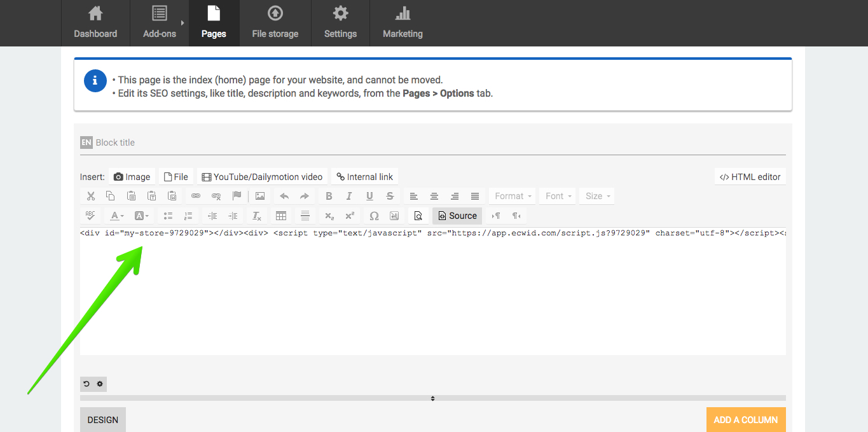The height and width of the screenshot is (432, 868).
Task: Open the Add-ons tab
Action: [160, 23]
